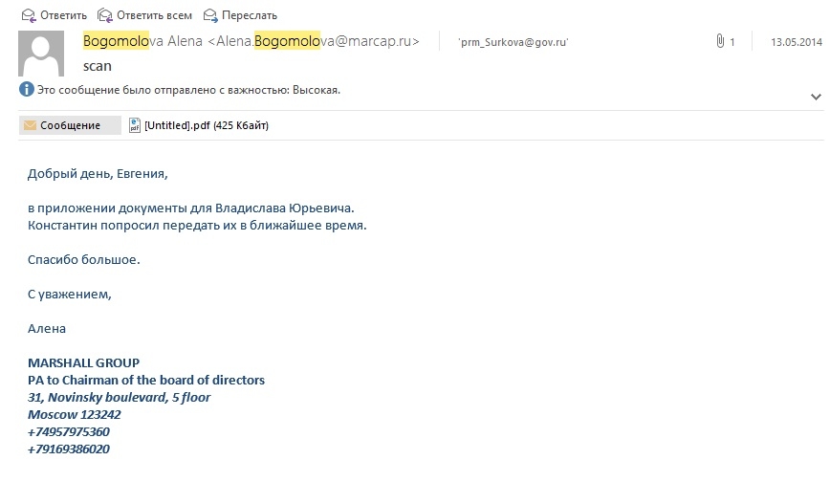830x504 pixels.
Task: Forward the email with Переслать
Action: coord(240,15)
